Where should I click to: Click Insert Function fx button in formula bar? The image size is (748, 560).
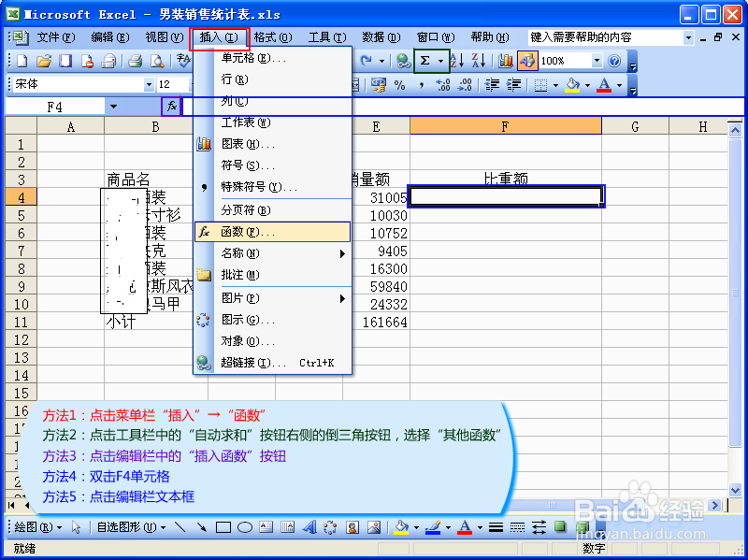point(172,107)
